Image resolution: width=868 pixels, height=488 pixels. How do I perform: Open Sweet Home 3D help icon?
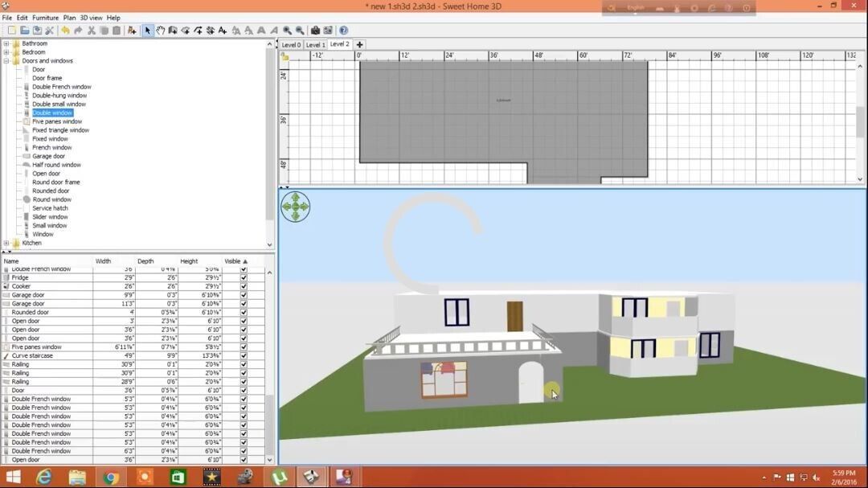(343, 31)
